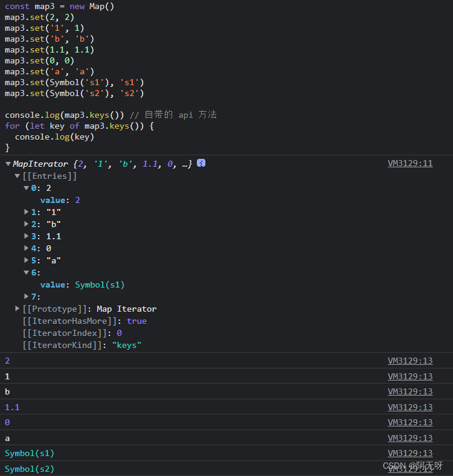Collapse entry 6 with Symbol(s1)

(x=27, y=272)
